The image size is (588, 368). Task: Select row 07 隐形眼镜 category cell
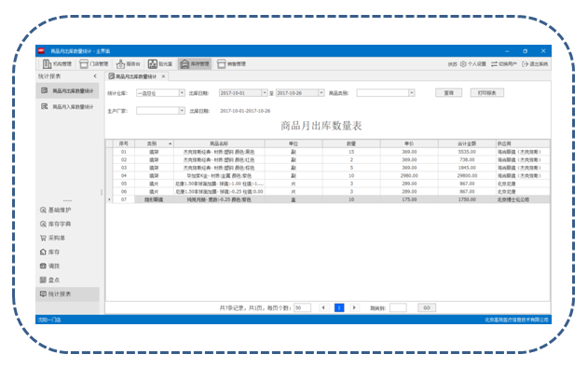154,199
